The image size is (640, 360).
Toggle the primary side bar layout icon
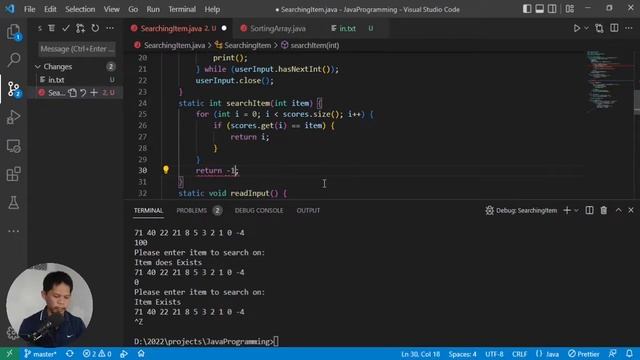pyautogui.click(x=527, y=9)
